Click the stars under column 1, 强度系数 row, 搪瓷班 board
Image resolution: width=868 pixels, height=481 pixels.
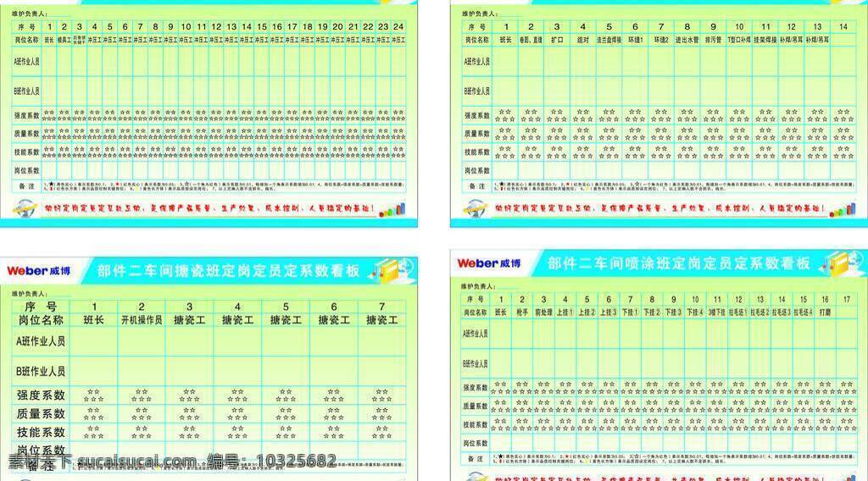tap(93, 395)
